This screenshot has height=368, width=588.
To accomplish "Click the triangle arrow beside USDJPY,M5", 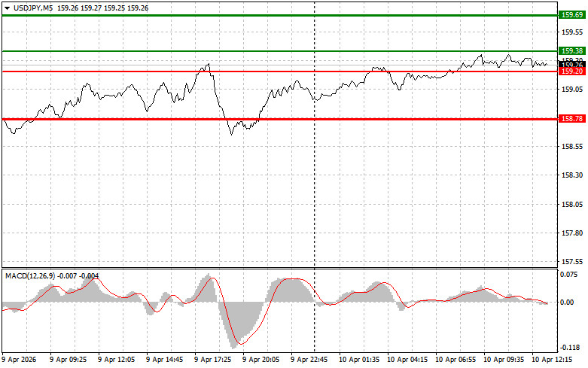I will click(x=8, y=8).
